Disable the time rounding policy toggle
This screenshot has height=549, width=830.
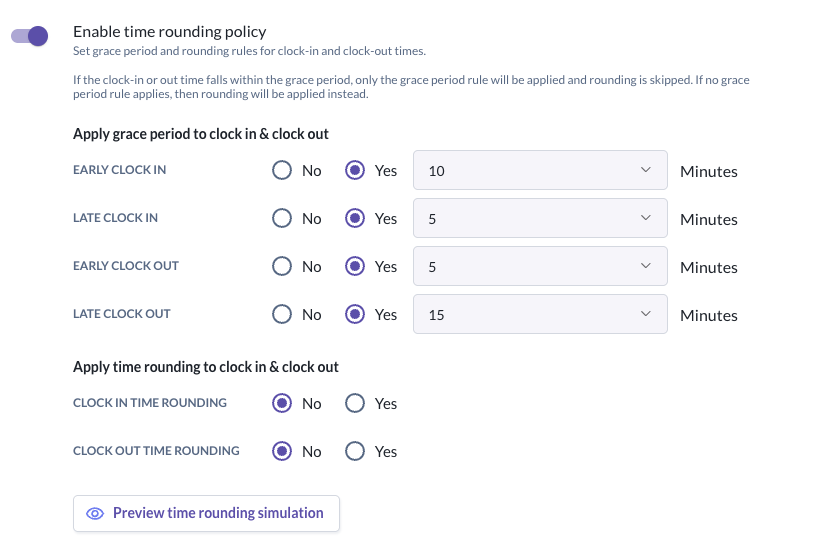click(x=30, y=36)
